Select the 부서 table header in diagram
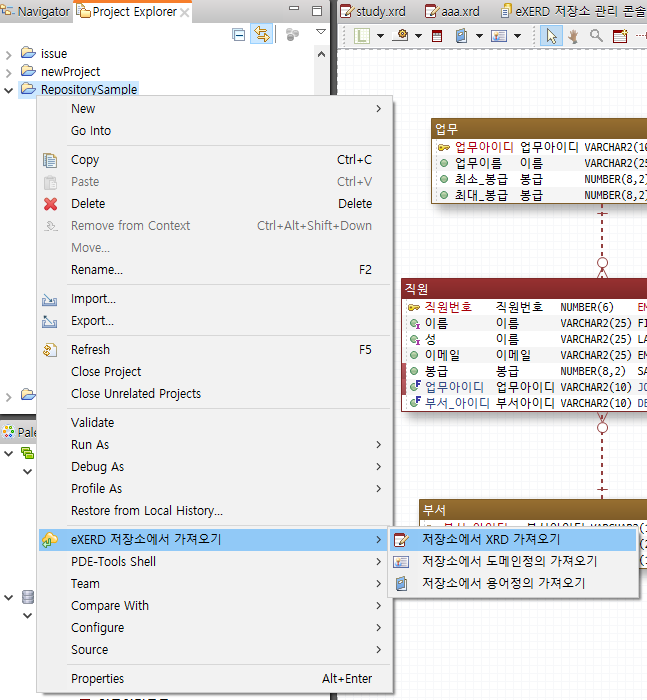This screenshot has height=700, width=647. tap(534, 510)
